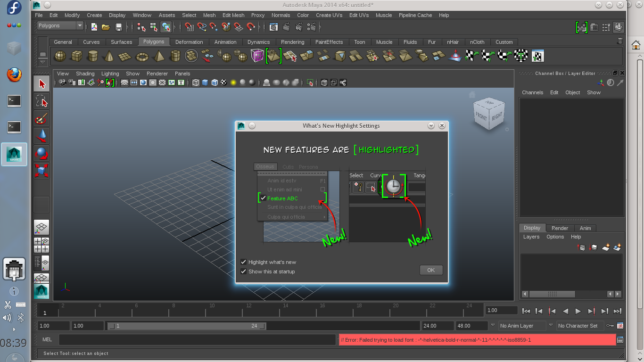Switch to the Rendering shelf tab
Viewport: 644px width, 362px height.
[292, 42]
